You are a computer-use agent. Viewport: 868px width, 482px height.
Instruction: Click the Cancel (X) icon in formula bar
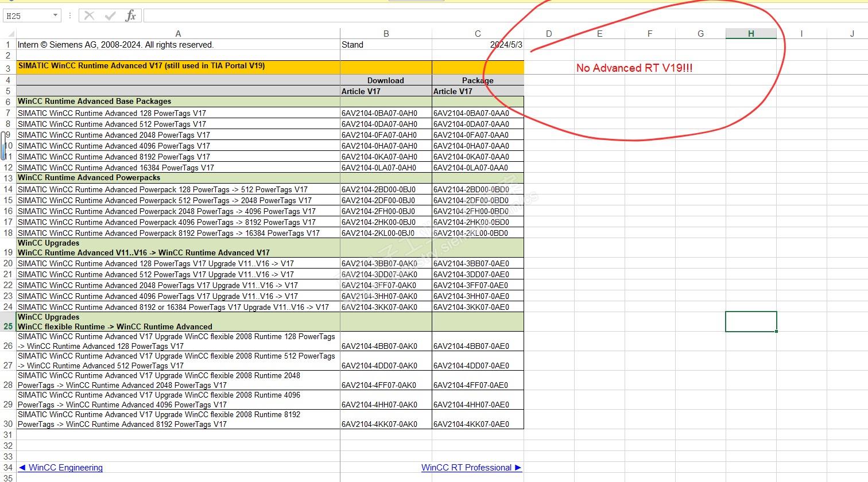click(x=89, y=15)
